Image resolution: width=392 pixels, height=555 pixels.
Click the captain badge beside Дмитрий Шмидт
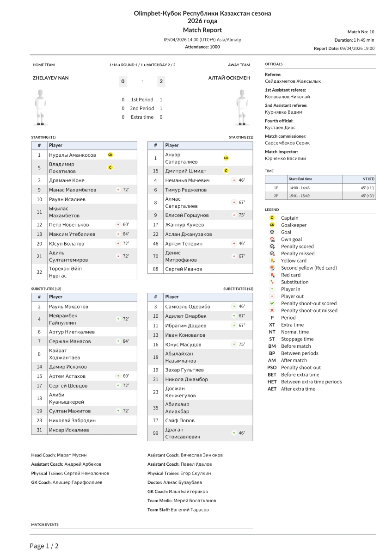coord(226,171)
